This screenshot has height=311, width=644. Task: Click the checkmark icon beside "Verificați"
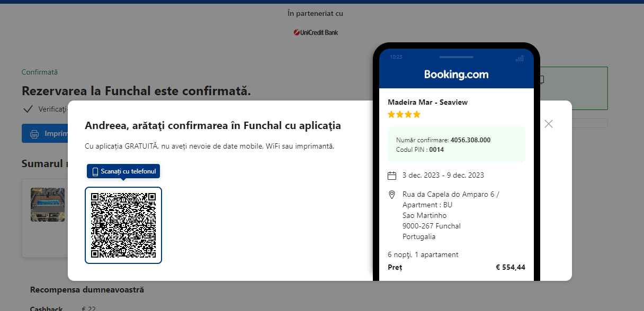click(28, 109)
